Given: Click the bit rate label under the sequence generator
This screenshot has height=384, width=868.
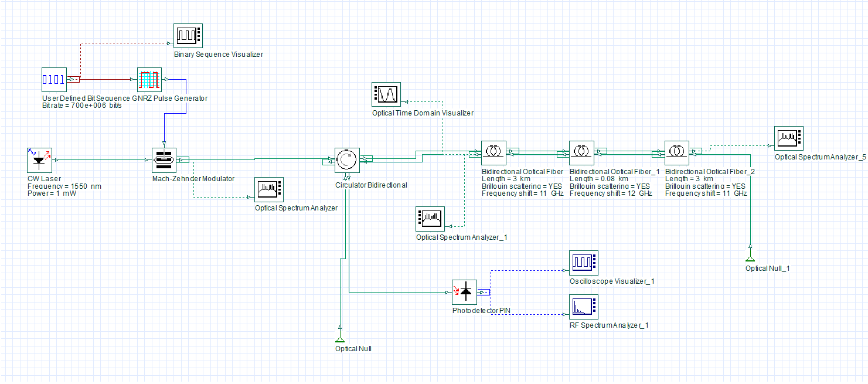Looking at the screenshot, I should 81,106.
